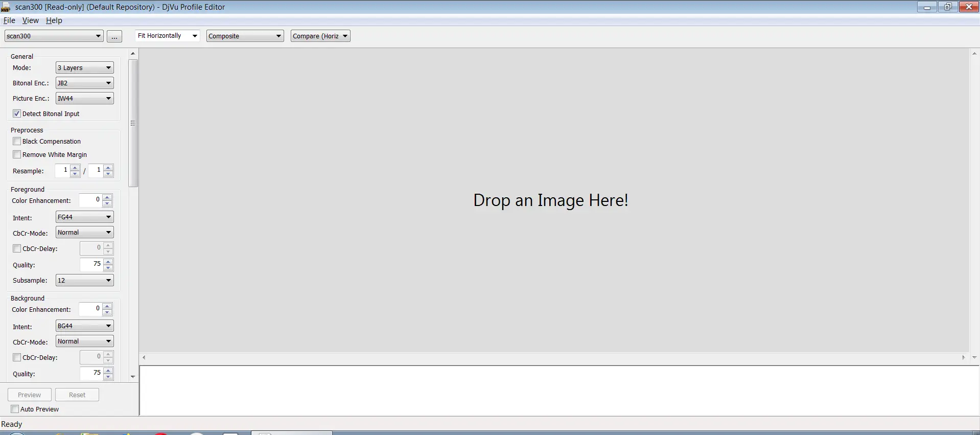The width and height of the screenshot is (980, 435).
Task: Decrease Resample numerator with down arrow
Action: (x=75, y=174)
